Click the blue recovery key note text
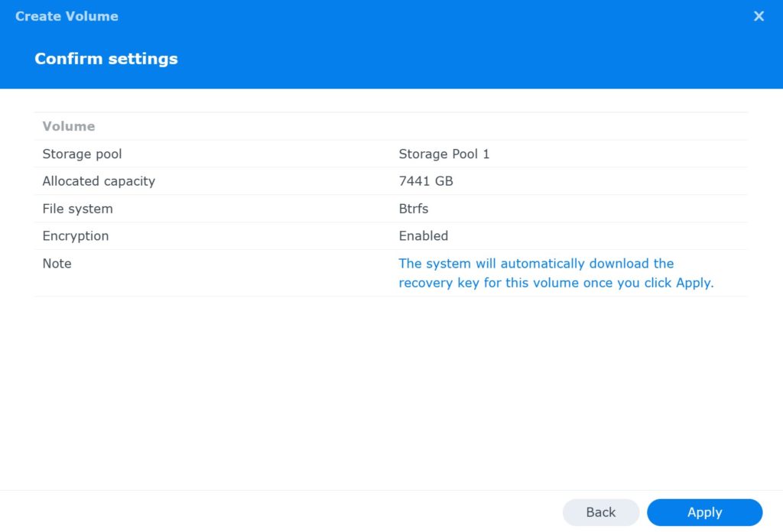 [x=535, y=263]
